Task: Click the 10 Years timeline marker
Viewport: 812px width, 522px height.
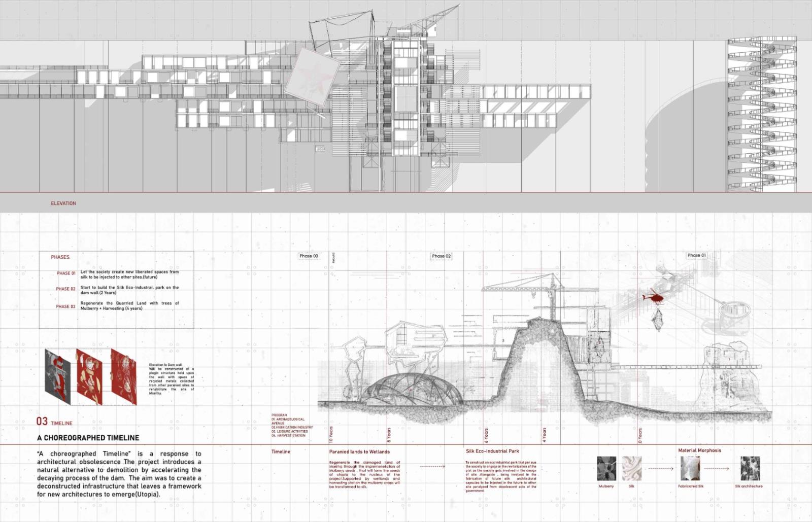Action: (x=331, y=434)
